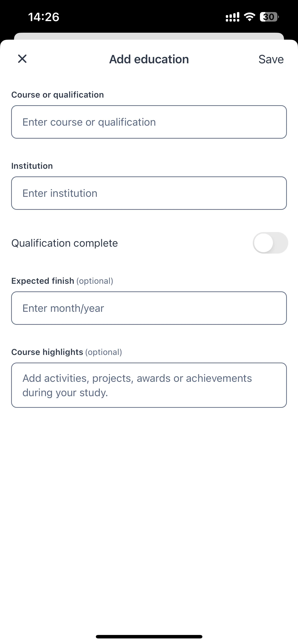Close the Add education sheet
This screenshot has width=298, height=644.
click(22, 59)
